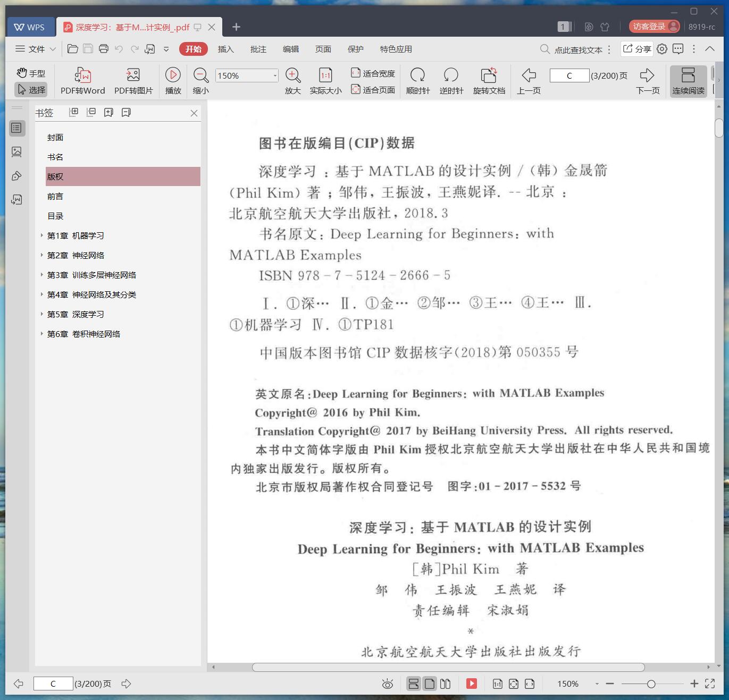Open file with the folder icon
Viewport: 729px width, 700px height.
pyautogui.click(x=73, y=49)
